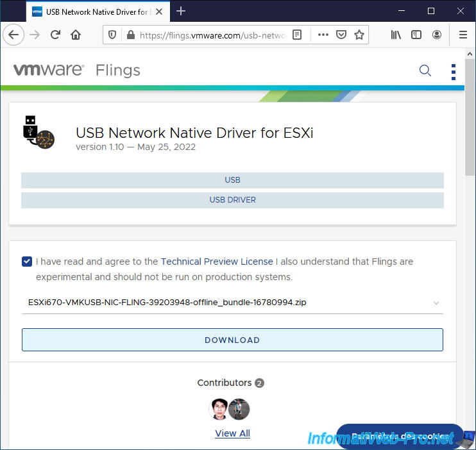Click the DOWNLOAD button
476x450 pixels.
[x=232, y=340]
